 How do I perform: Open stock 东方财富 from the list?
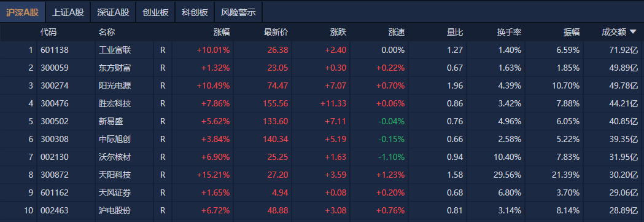tap(115, 68)
